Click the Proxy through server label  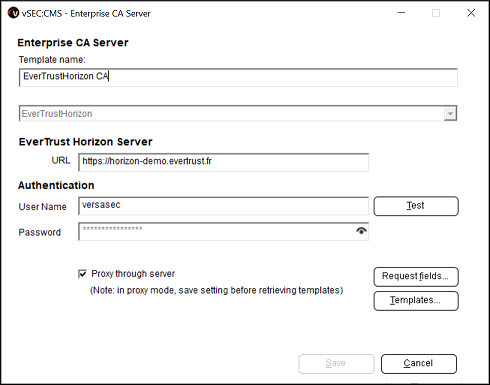click(133, 274)
